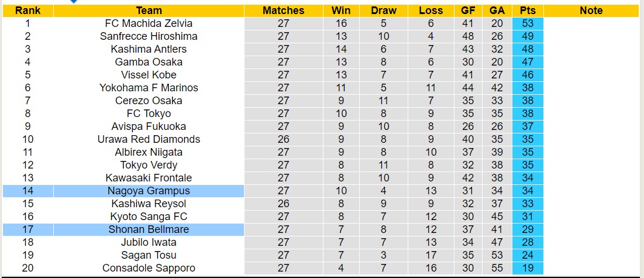
Task: Click the Team column header
Action: click(x=149, y=11)
